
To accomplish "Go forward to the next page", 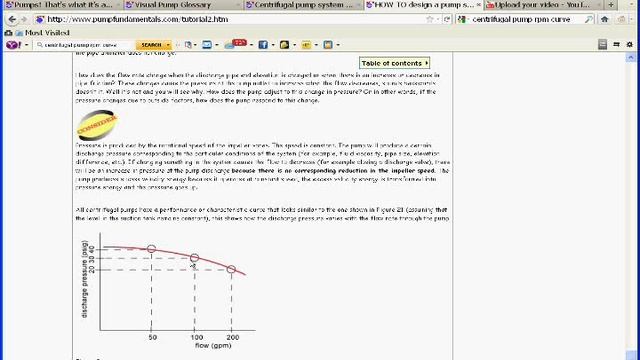I will (x=24, y=19).
